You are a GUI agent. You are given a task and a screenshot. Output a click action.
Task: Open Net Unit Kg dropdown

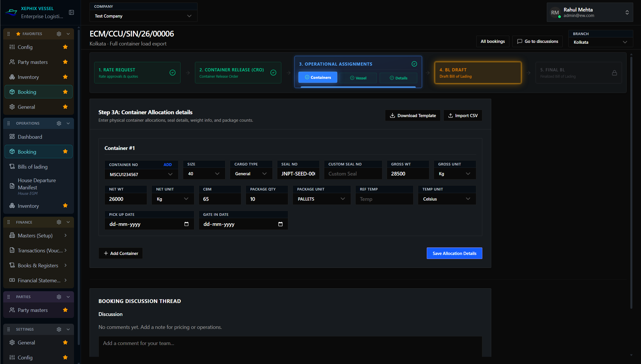(173, 199)
